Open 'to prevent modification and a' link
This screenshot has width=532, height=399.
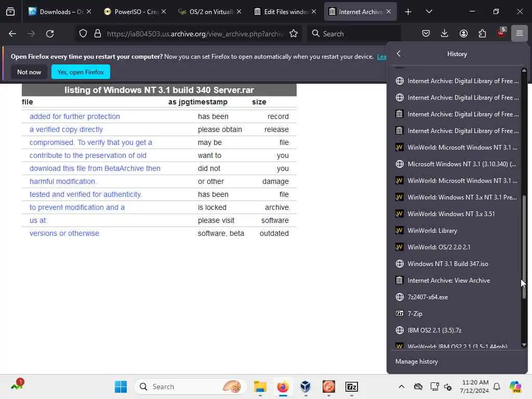[x=77, y=207]
